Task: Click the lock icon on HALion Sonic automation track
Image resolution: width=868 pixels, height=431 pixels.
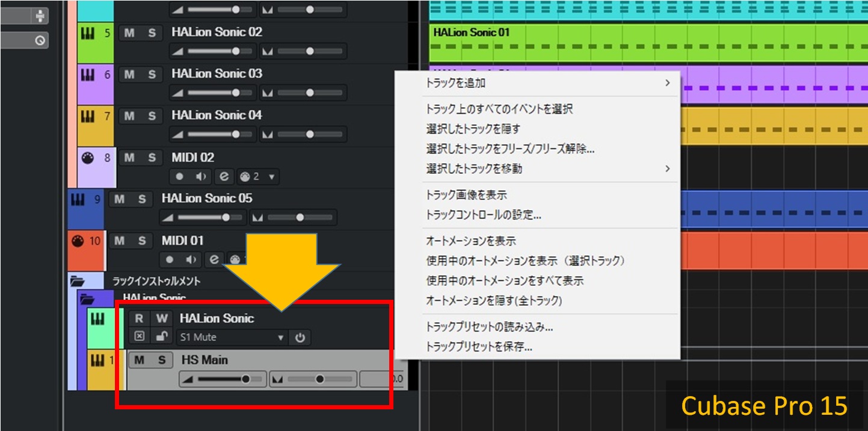Action: pos(161,337)
